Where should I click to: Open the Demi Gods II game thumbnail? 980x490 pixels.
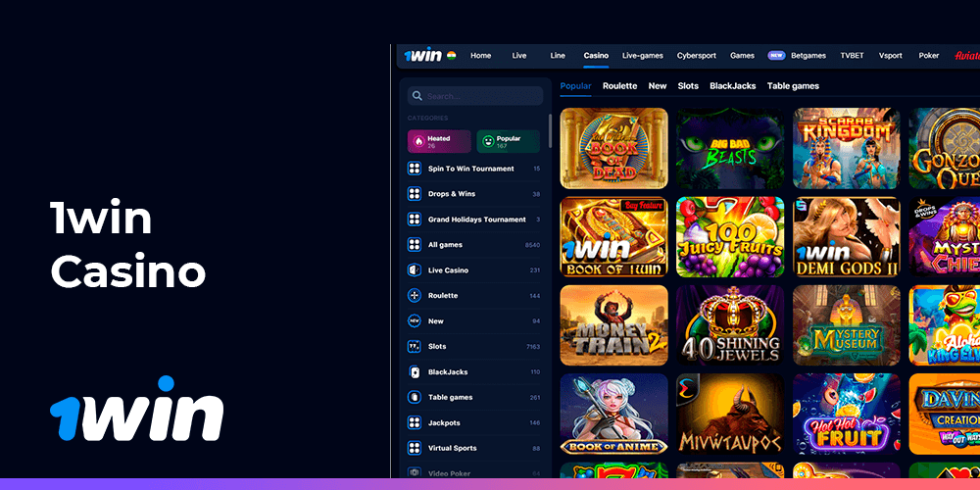(847, 237)
